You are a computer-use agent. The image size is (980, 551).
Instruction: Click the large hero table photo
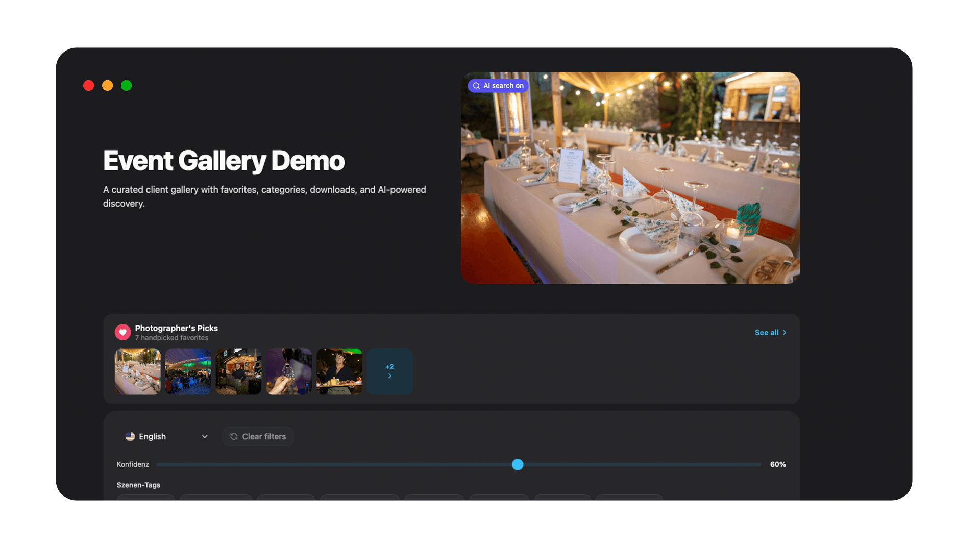(630, 178)
